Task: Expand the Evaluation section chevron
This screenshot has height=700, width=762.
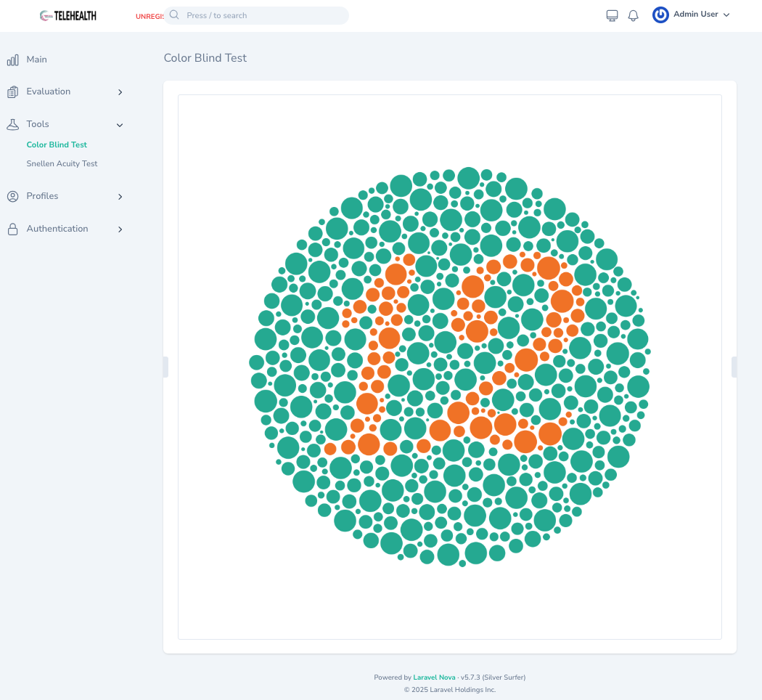Action: click(x=120, y=92)
